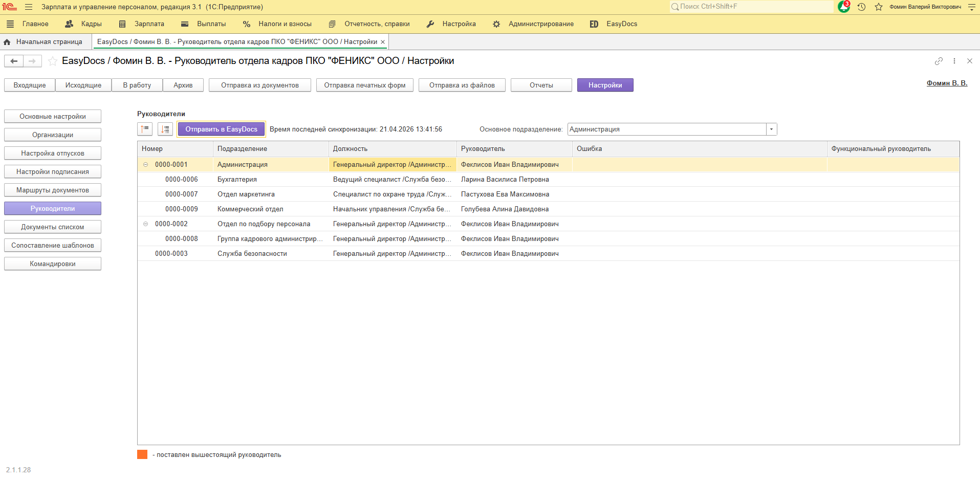The width and height of the screenshot is (980, 481).
Task: Open the Зарплата section
Action: click(142, 24)
